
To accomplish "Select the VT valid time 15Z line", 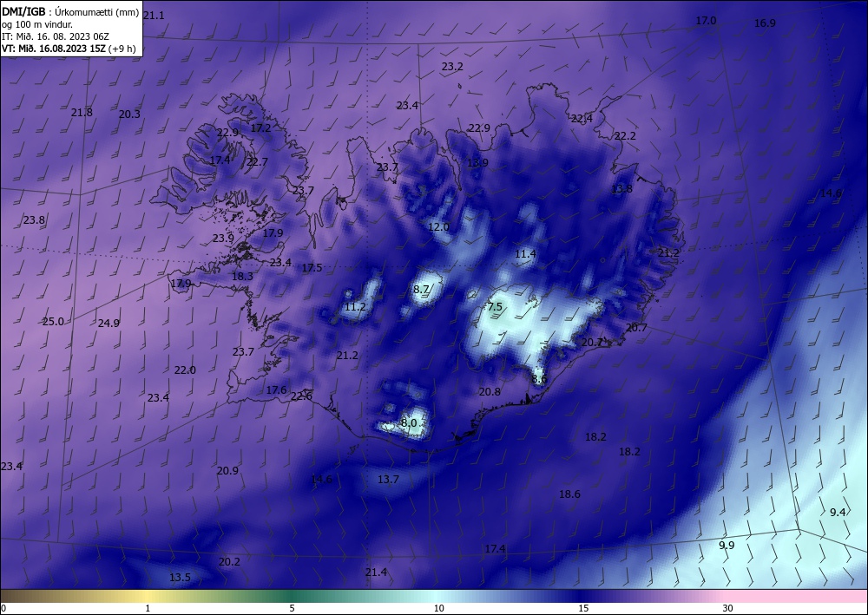I will (x=69, y=48).
